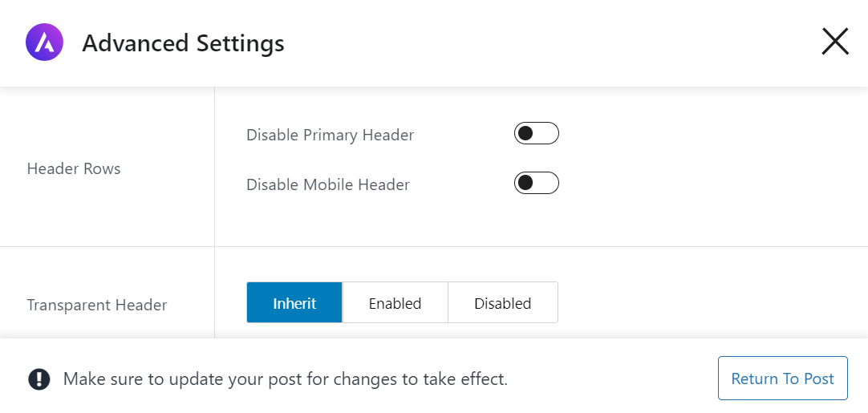Click the Disable Primary Header label text
The image size is (868, 413).
[x=330, y=135]
